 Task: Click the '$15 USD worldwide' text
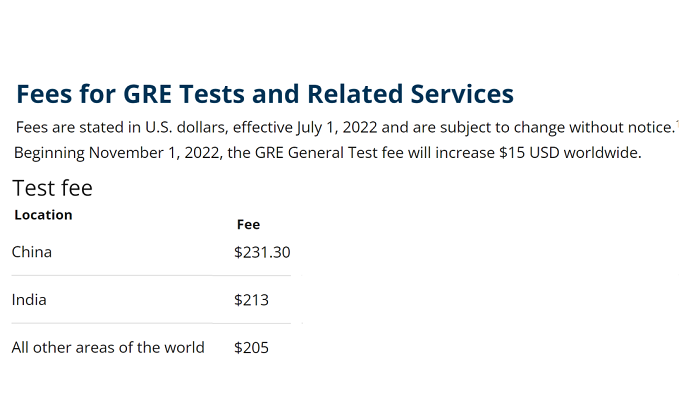coord(570,153)
